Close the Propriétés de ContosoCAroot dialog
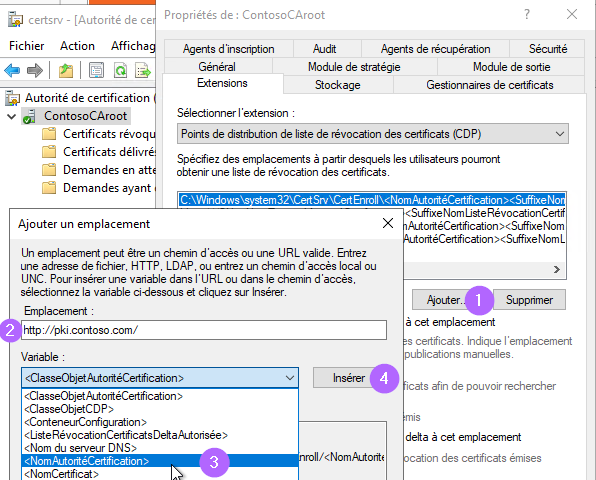596x480 pixels. point(572,14)
